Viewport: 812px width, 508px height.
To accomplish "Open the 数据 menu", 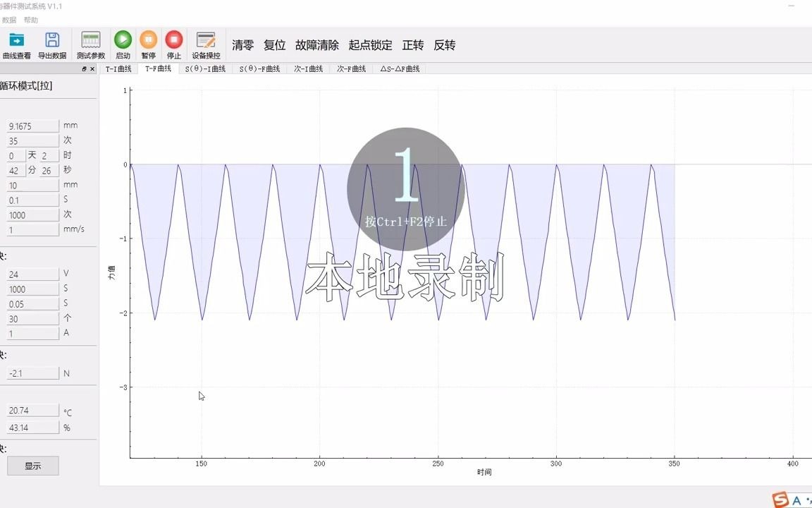I will (x=8, y=19).
